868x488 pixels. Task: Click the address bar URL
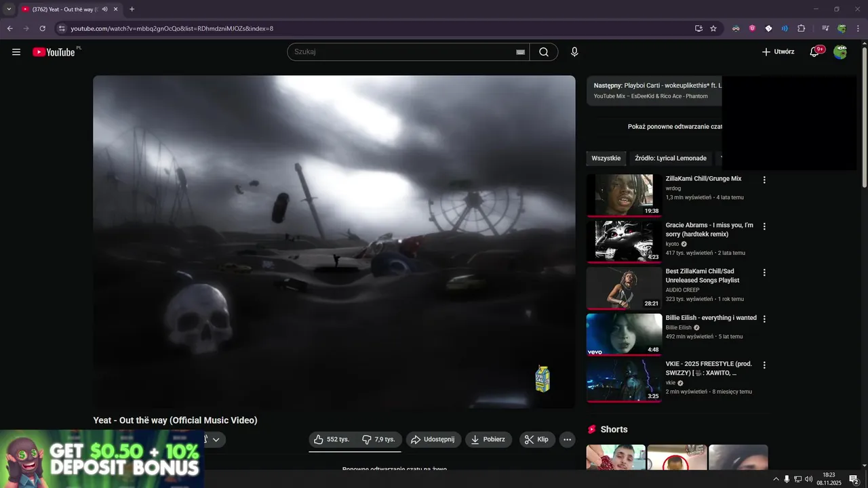172,28
